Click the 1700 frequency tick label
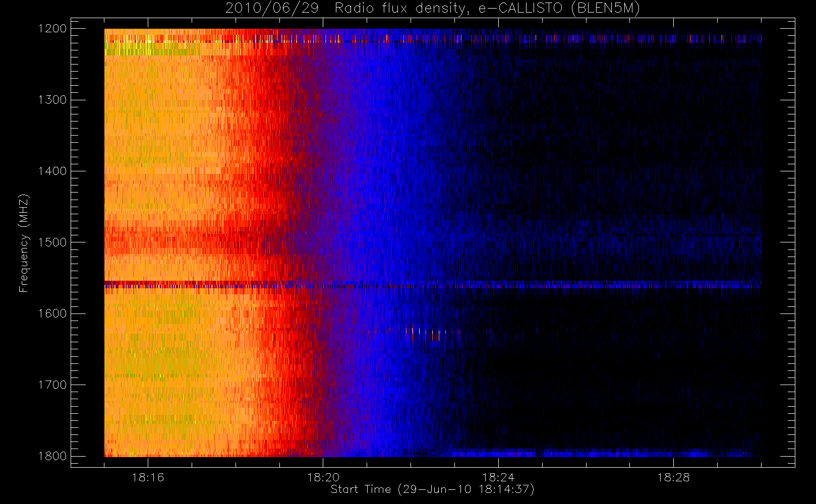This screenshot has height=504, width=816. point(52,385)
